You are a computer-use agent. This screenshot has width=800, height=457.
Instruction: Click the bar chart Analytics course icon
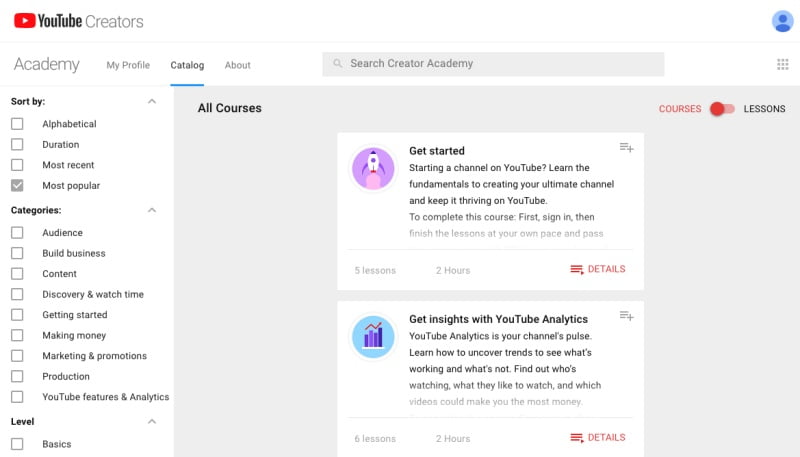click(373, 336)
